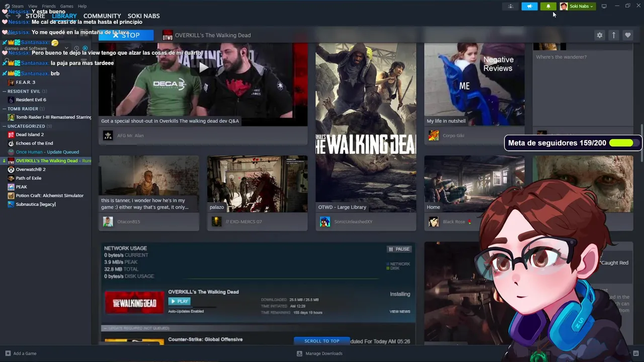This screenshot has width=644, height=362.
Task: Open Games and Software filter dropdown
Action: [36, 48]
